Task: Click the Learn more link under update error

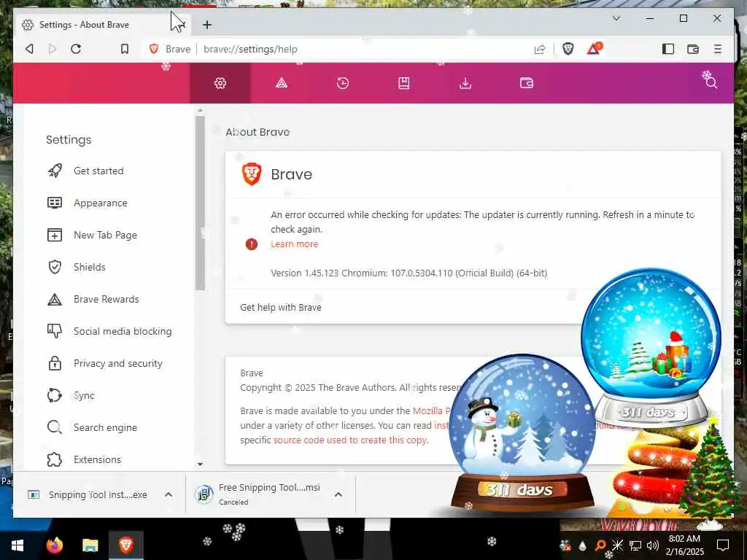Action: (295, 244)
